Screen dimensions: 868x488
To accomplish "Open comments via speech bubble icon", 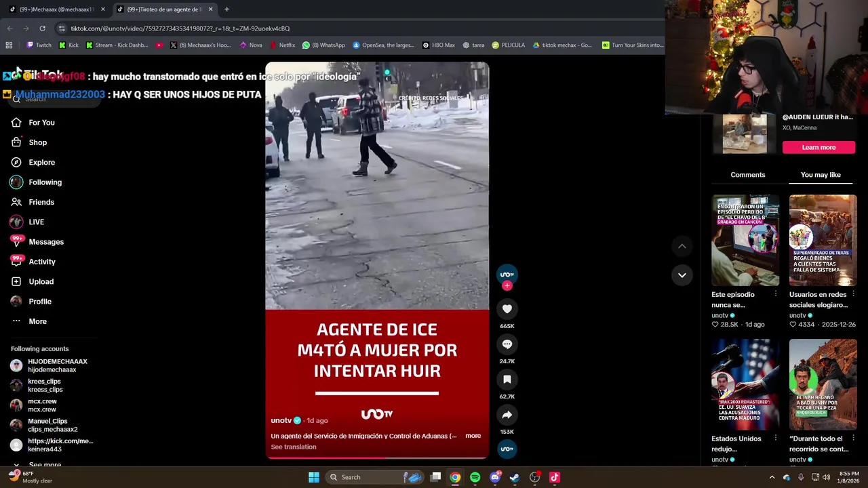I will [x=507, y=344].
